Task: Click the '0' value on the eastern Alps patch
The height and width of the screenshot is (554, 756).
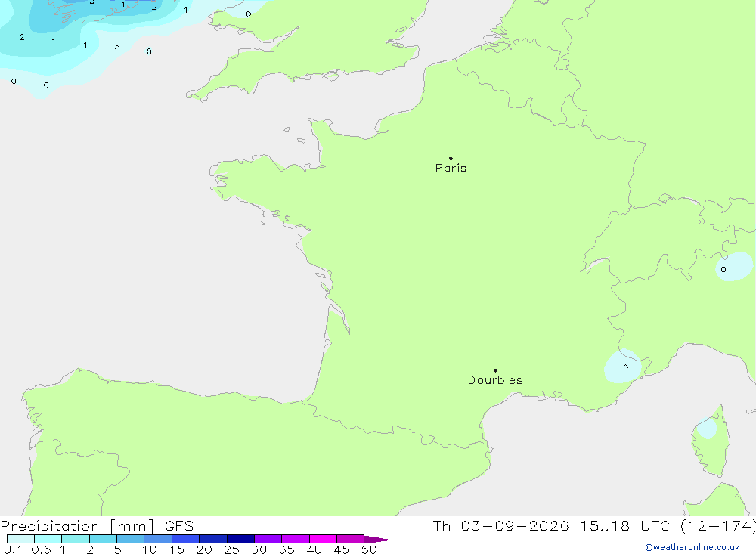Action: (723, 270)
